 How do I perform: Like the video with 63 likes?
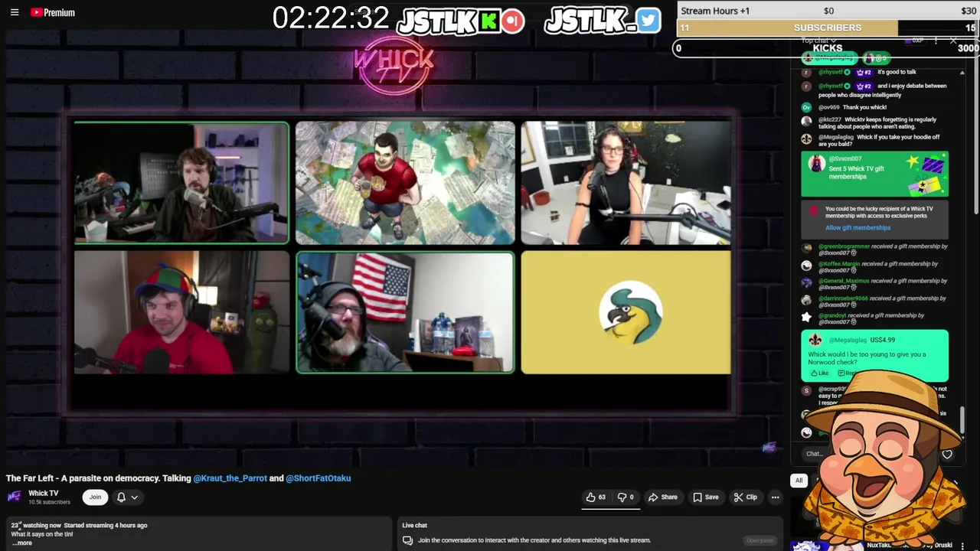click(596, 497)
